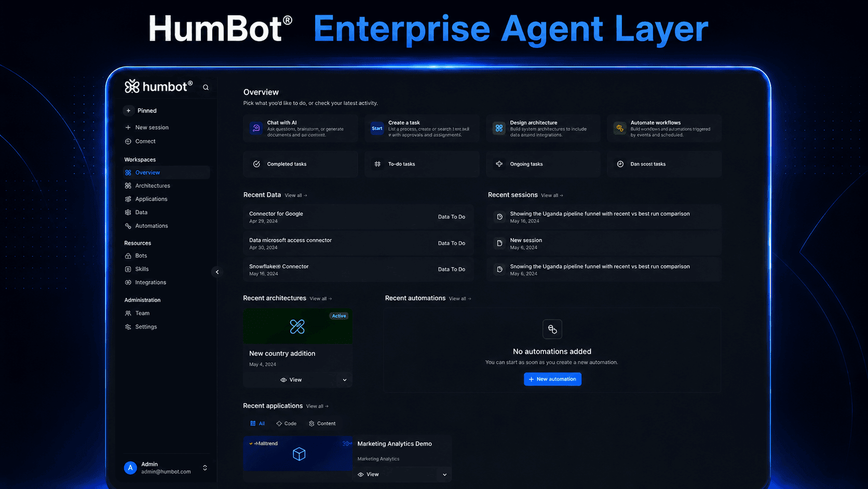Select Overview in Workspaces
868x489 pixels.
pos(166,173)
